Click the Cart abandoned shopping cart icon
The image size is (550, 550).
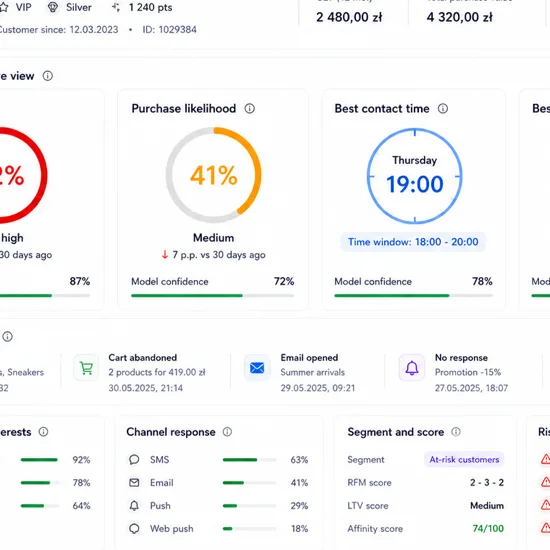(86, 368)
